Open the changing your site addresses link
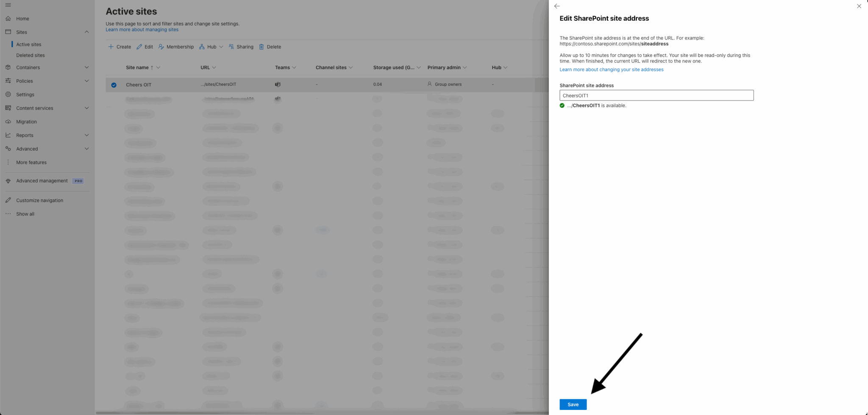The width and height of the screenshot is (868, 415). [611, 69]
